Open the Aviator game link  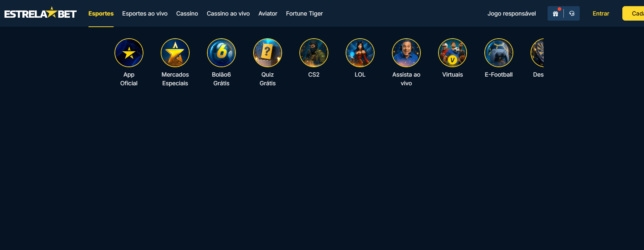coord(268,13)
